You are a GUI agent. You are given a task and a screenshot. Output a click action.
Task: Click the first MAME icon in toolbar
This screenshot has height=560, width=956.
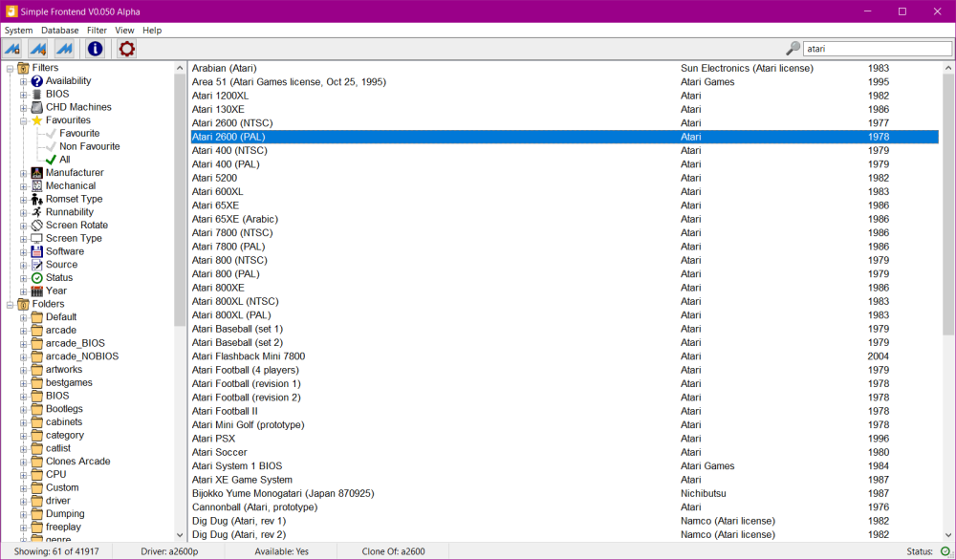click(13, 49)
